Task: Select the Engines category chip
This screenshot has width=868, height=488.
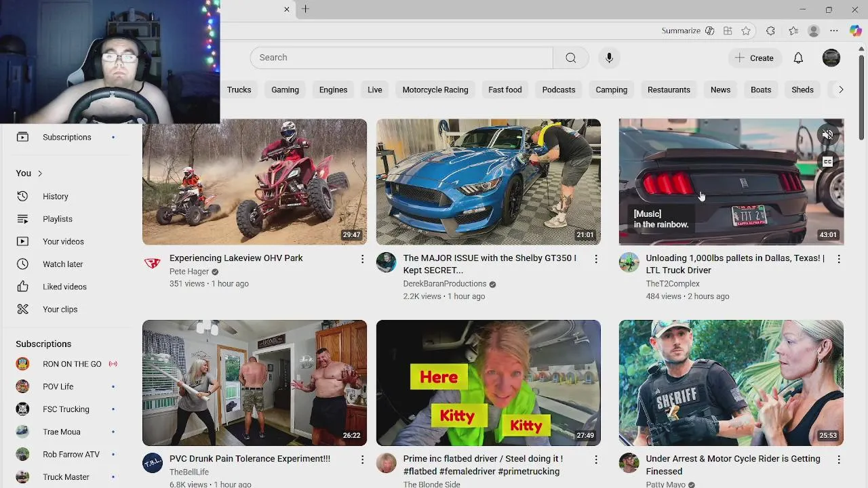Action: [333, 89]
